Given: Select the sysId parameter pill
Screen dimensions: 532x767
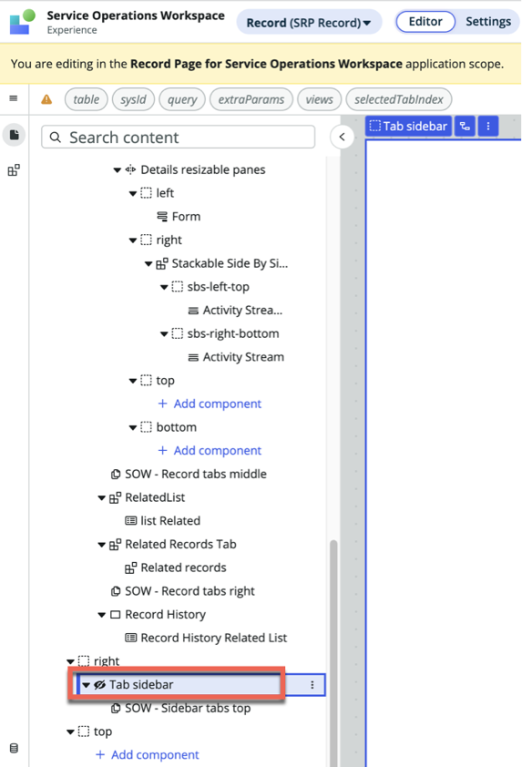Looking at the screenshot, I should (133, 99).
